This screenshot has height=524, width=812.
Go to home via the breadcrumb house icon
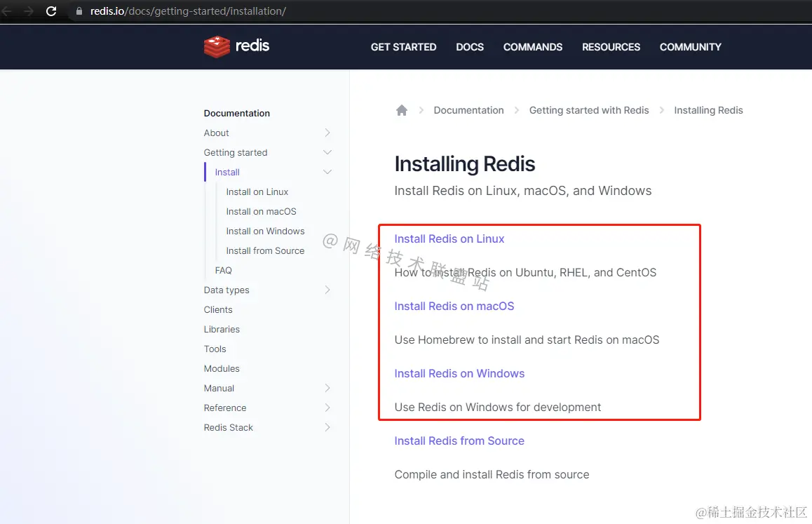pyautogui.click(x=402, y=110)
